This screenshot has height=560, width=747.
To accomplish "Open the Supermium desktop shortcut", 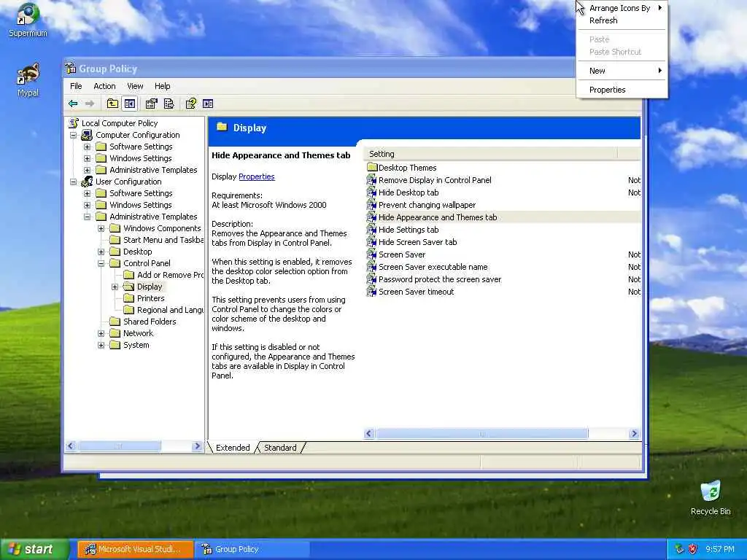I will click(x=28, y=20).
